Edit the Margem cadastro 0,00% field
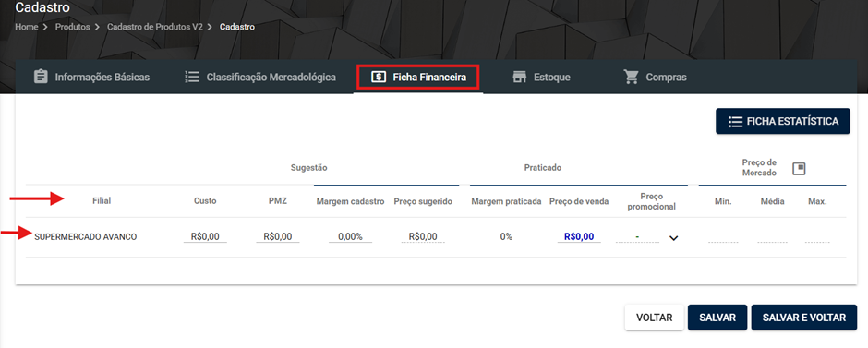This screenshot has width=868, height=348. [x=350, y=237]
